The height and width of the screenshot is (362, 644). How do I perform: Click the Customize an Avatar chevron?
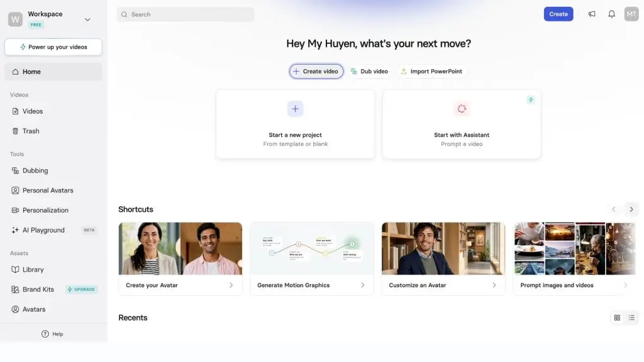[494, 285]
